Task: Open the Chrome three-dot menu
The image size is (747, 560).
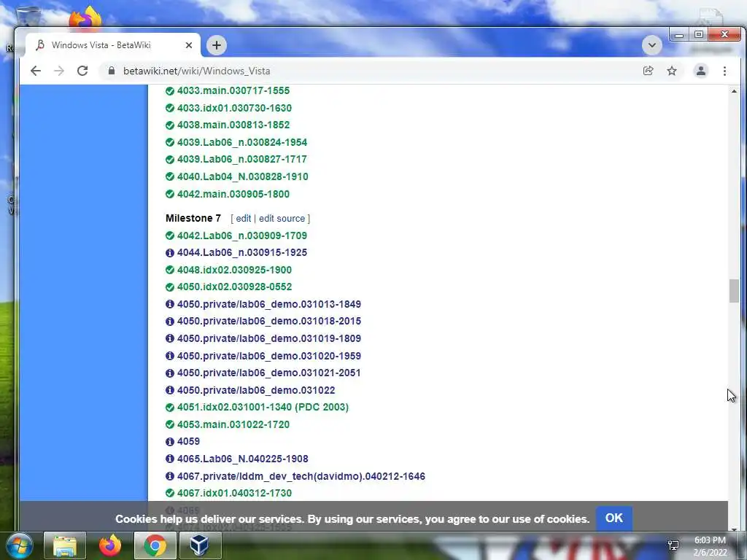Action: point(724,71)
